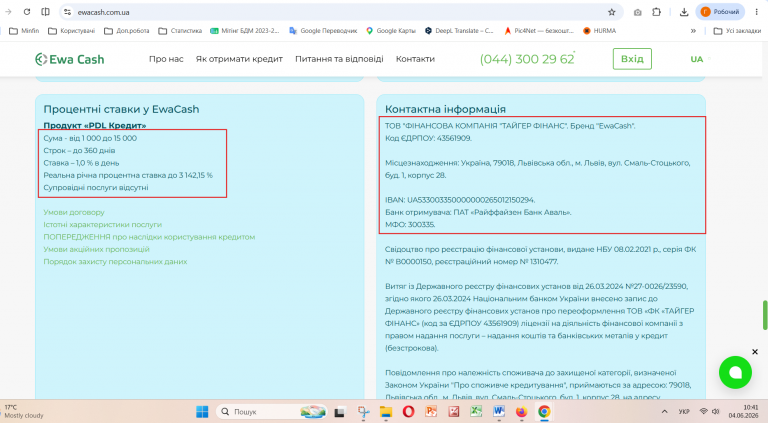Open network and volume tray icons
This screenshot has height=423, width=768.
pos(709,412)
